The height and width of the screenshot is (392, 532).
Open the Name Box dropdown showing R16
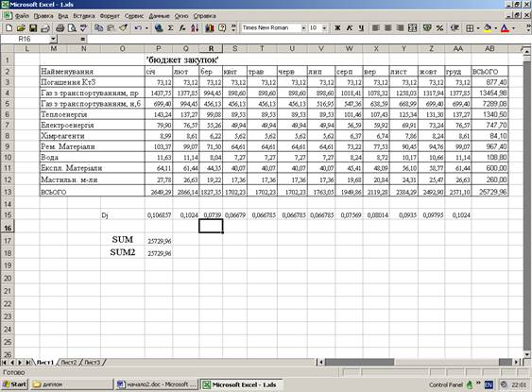(53, 39)
